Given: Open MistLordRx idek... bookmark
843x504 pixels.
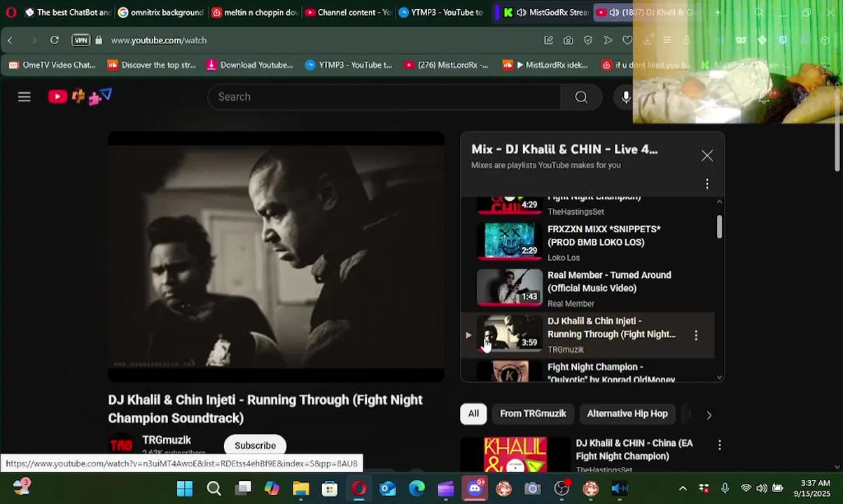Looking at the screenshot, I should [545, 64].
